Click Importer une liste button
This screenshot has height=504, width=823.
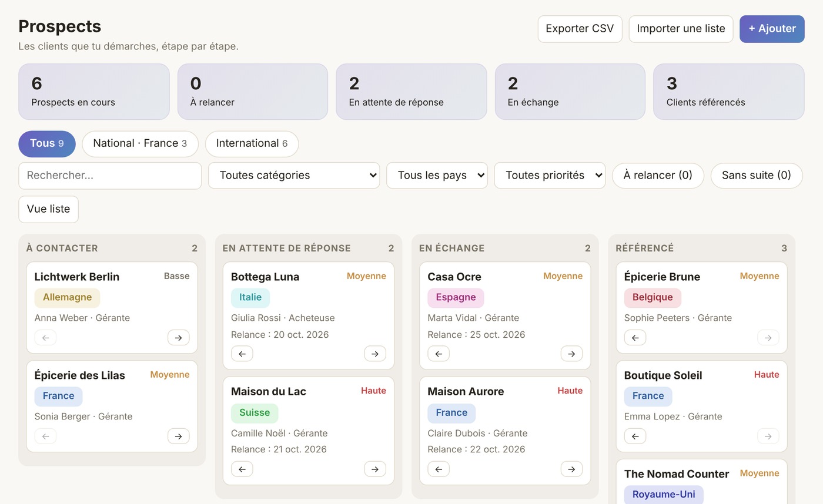tap(681, 29)
